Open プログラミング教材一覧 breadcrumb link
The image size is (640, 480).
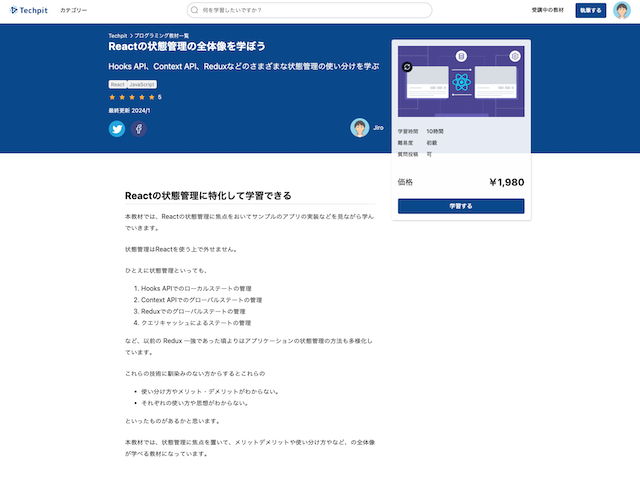pyautogui.click(x=162, y=35)
